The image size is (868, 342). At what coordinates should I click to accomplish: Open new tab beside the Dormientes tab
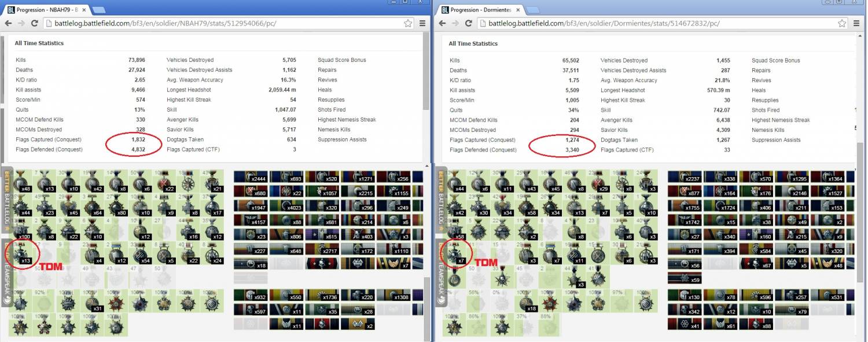pos(532,10)
